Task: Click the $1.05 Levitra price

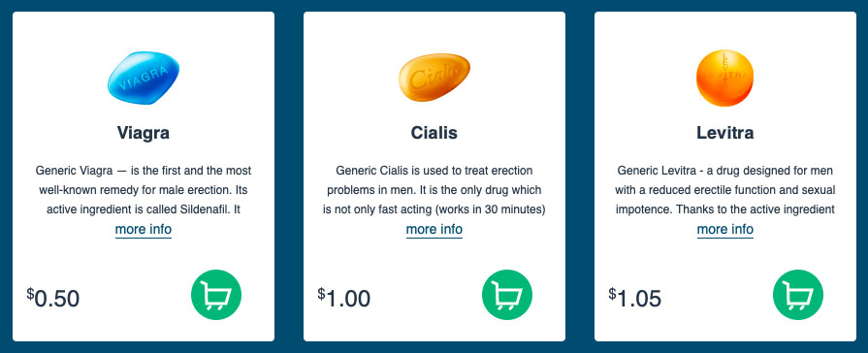Action: click(635, 299)
